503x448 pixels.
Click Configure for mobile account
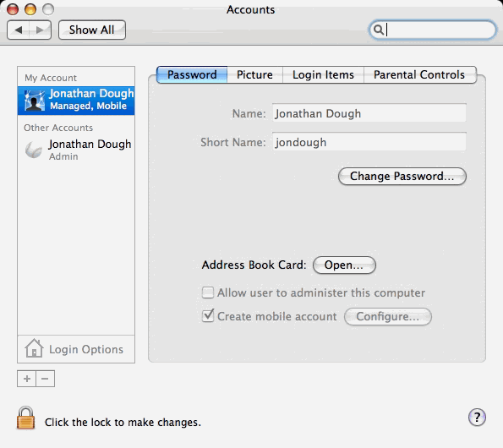pos(388,316)
